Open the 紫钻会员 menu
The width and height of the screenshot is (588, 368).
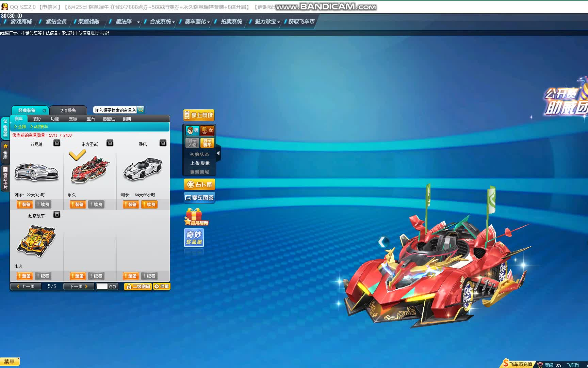pyautogui.click(x=56, y=21)
